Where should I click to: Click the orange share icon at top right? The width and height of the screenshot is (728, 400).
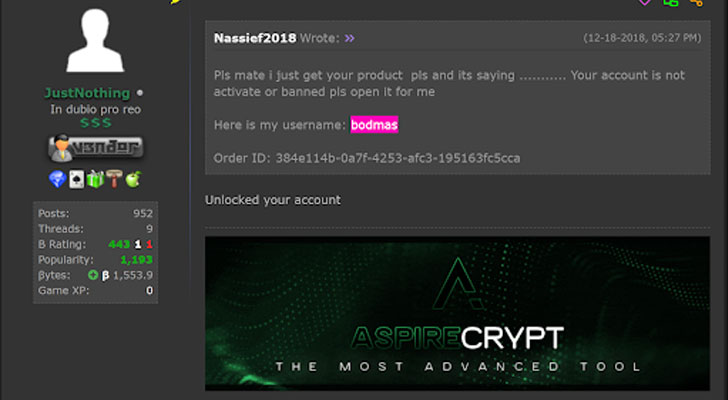697,3
